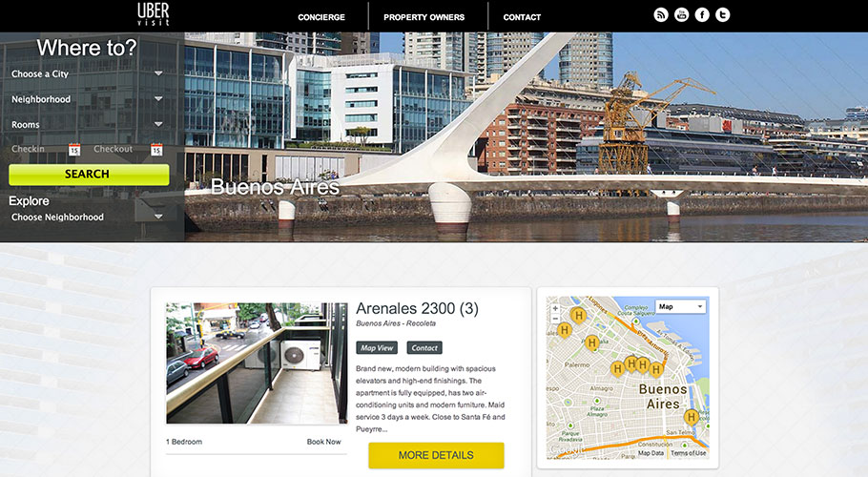Go to the Property Owners menu item

(424, 17)
